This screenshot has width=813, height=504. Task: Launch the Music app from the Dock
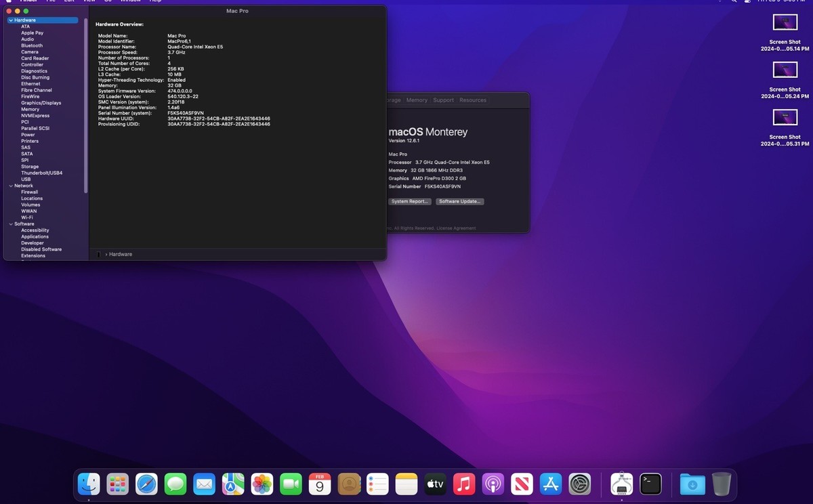coord(464,484)
